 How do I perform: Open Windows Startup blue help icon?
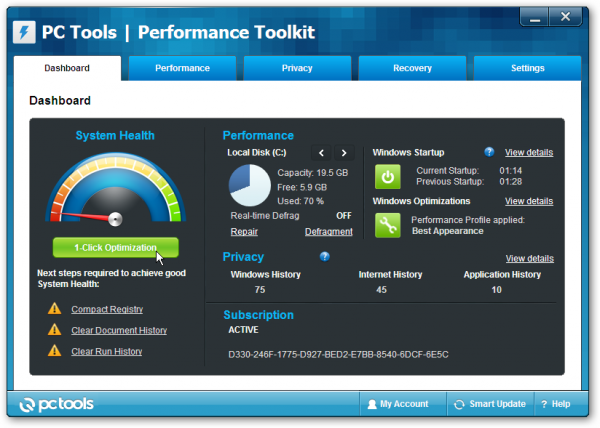[489, 152]
